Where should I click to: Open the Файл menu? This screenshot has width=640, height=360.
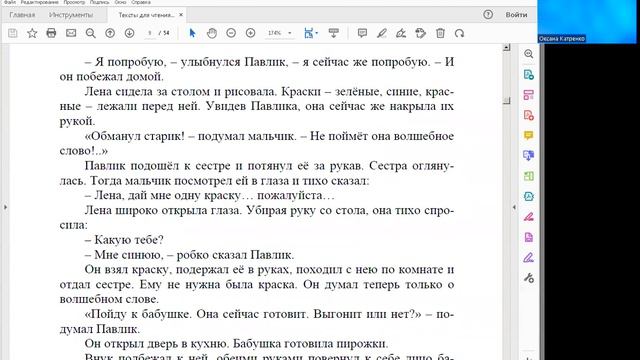tap(9, 2)
